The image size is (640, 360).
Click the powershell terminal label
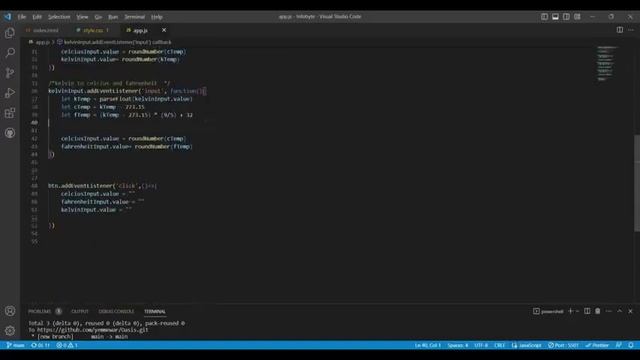(x=548, y=311)
